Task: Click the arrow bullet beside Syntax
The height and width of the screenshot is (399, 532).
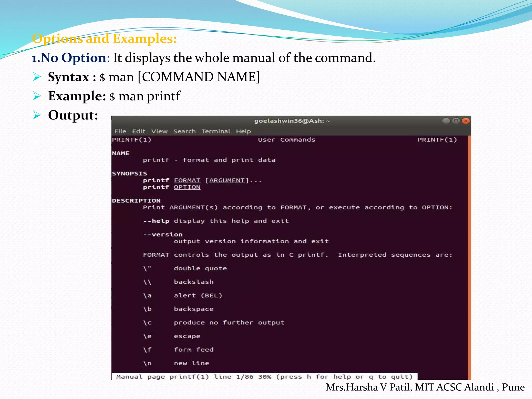Action: pos(37,77)
